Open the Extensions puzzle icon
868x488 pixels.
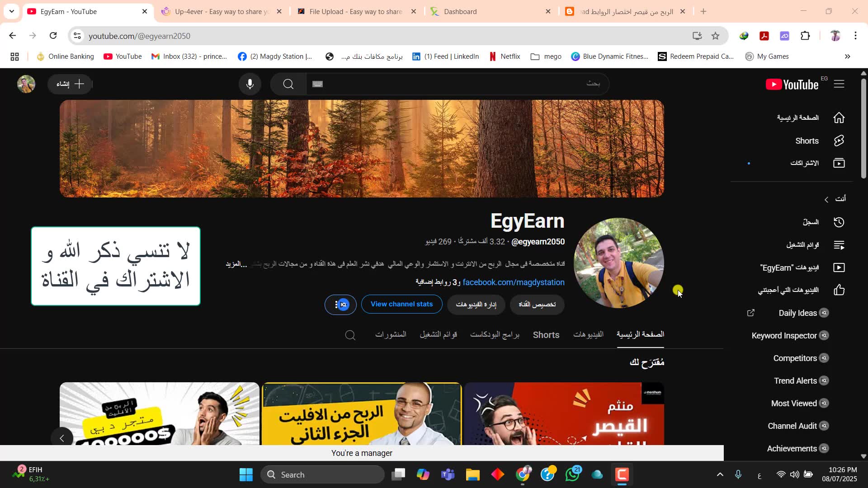coord(805,36)
